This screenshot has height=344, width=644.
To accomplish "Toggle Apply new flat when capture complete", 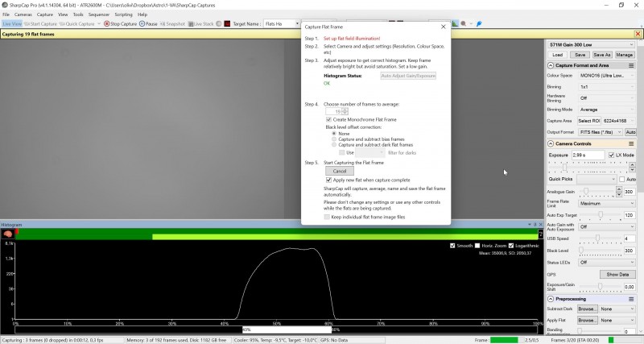I will 328,180.
